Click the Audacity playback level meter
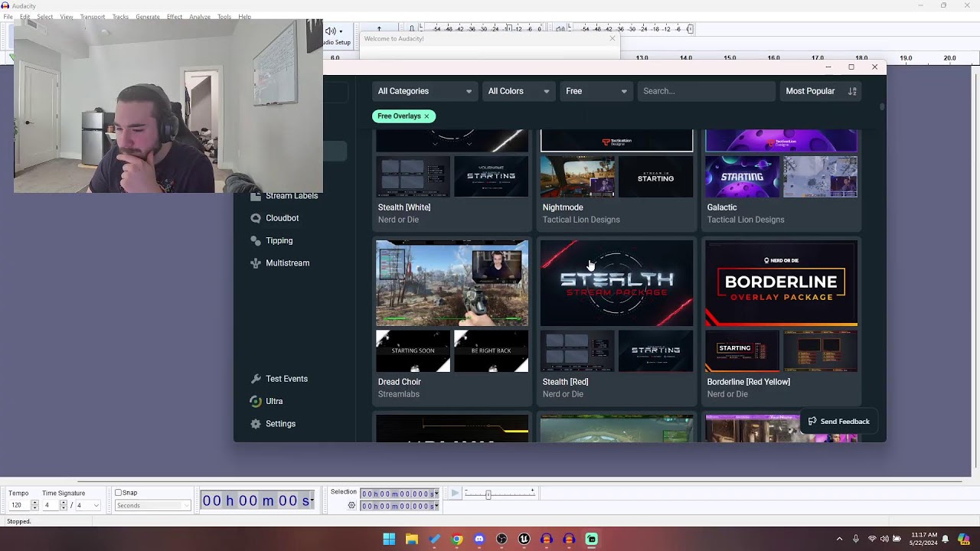The image size is (980, 551). point(632,29)
